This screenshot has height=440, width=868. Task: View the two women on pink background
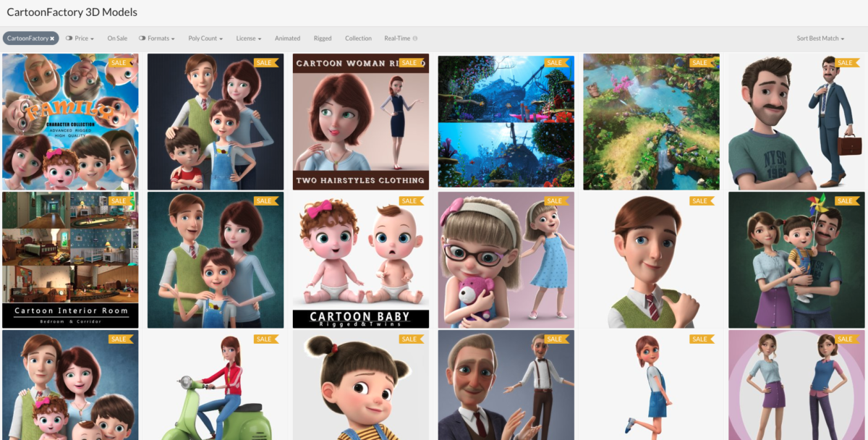tap(796, 385)
